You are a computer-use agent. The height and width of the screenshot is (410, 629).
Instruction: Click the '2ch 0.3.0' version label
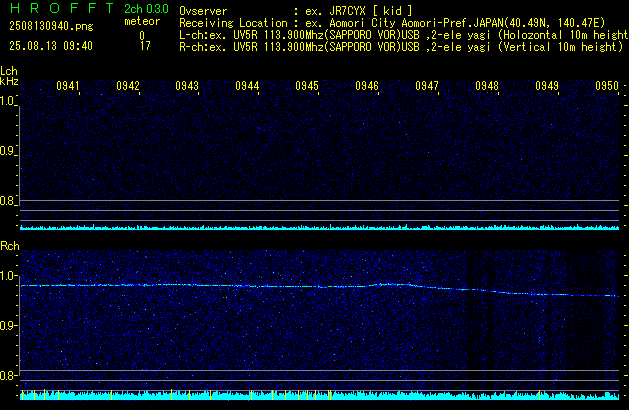pos(146,9)
